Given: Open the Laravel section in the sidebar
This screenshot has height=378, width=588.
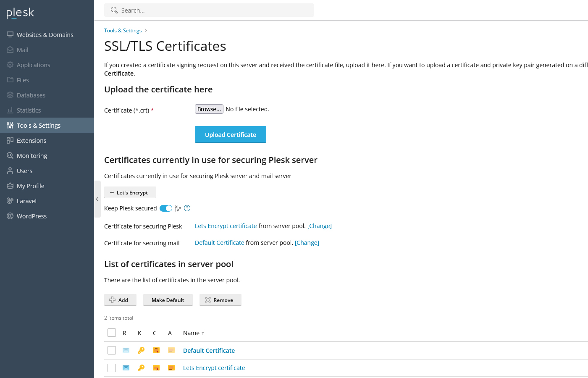Looking at the screenshot, I should click(26, 201).
